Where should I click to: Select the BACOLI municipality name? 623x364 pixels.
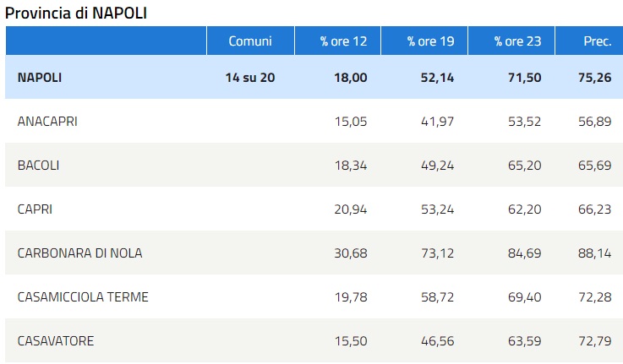point(39,166)
